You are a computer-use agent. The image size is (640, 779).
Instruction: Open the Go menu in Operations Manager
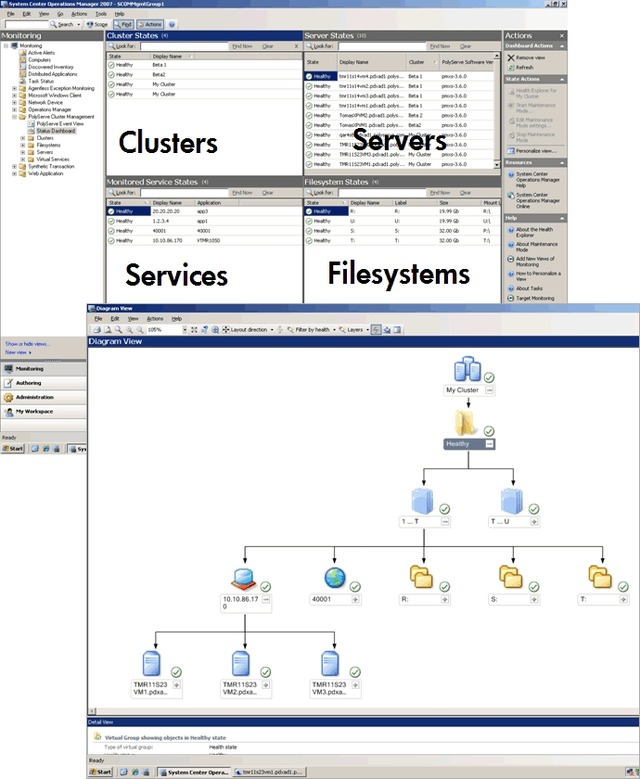point(60,14)
